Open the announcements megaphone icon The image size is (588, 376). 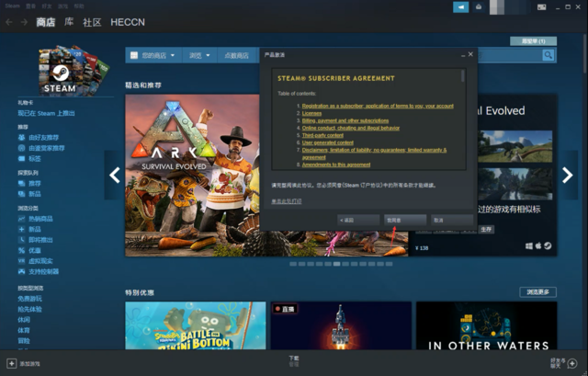[x=460, y=6]
